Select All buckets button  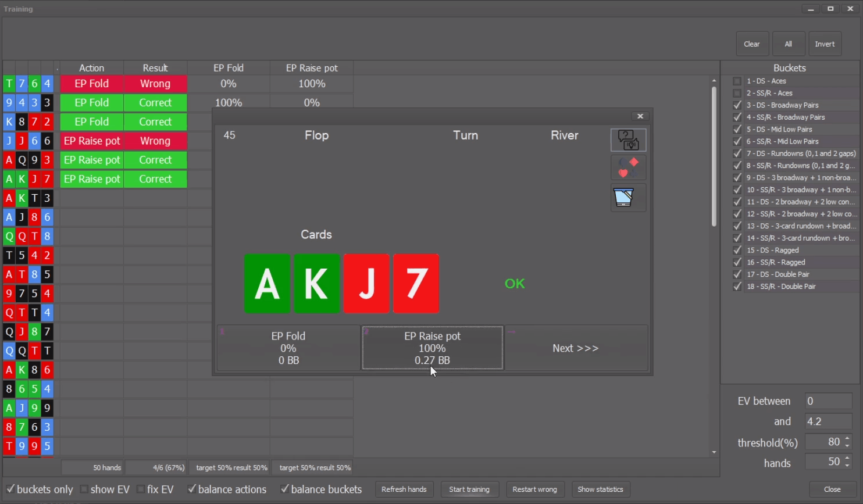789,44
